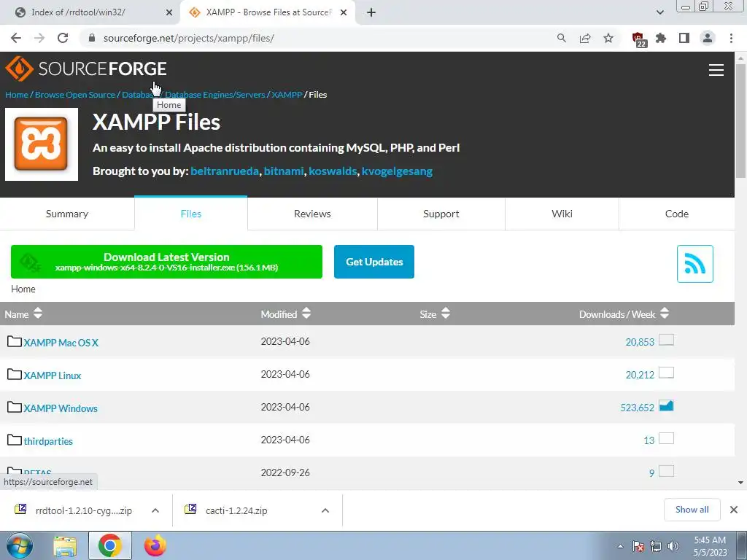Click the XAMPP breadcrumb link
747x560 pixels.
[287, 95]
